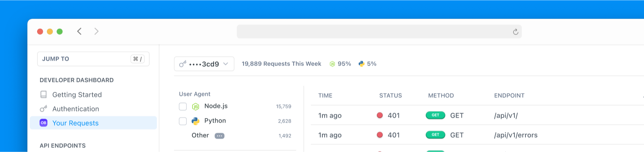Click the Node.js logo in the User Agent list
The image size is (644, 152).
pyautogui.click(x=195, y=107)
